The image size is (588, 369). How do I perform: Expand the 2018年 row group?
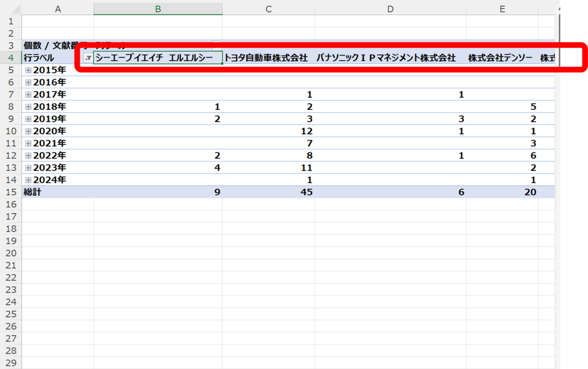28,107
